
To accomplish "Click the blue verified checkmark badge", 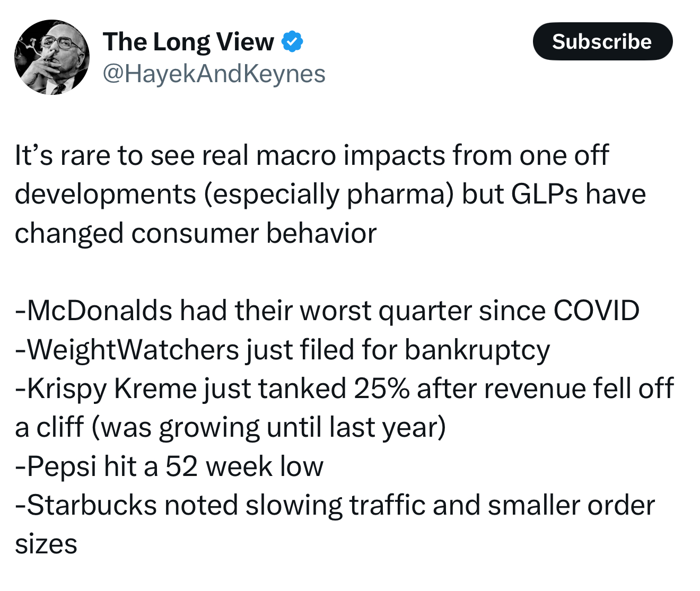I will coord(292,42).
